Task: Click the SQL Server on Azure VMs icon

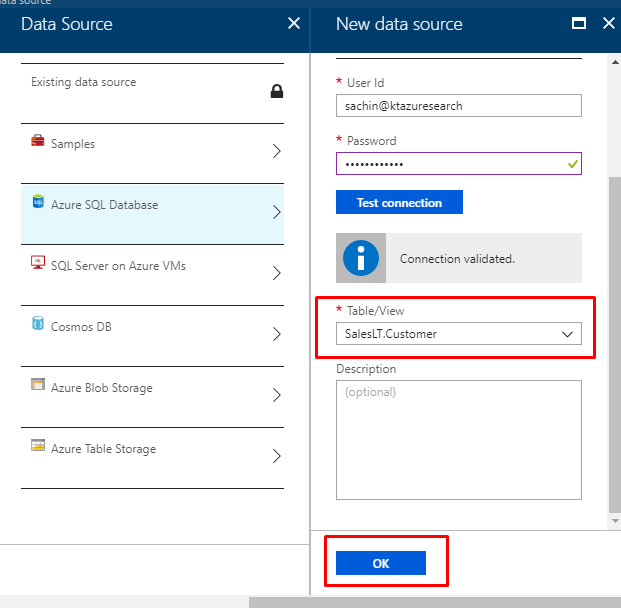Action: pos(38,262)
